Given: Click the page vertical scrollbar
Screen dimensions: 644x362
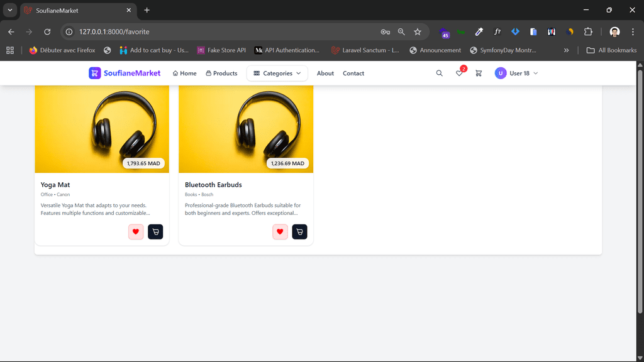Looking at the screenshot, I should [640, 192].
